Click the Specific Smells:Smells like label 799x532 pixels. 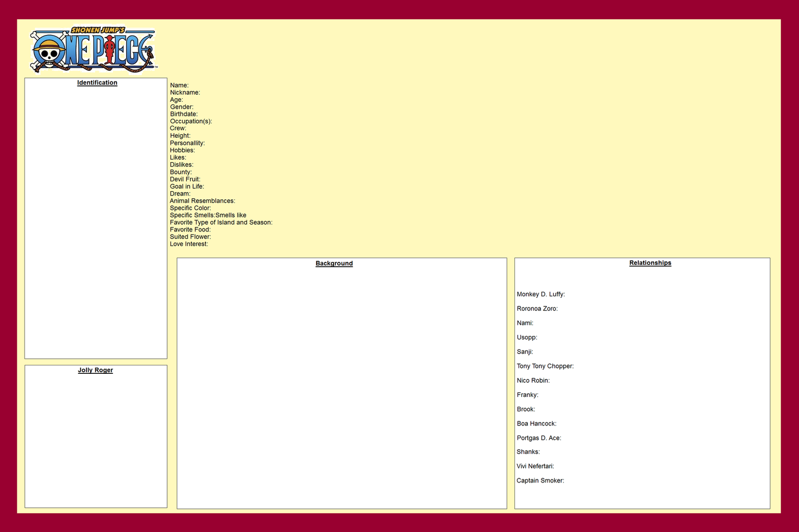click(208, 216)
